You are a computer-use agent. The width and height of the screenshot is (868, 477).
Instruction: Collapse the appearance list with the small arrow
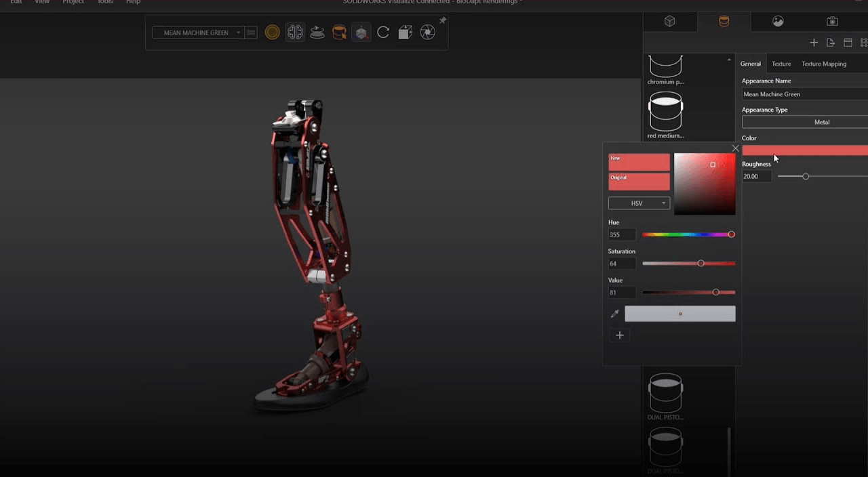(730, 59)
